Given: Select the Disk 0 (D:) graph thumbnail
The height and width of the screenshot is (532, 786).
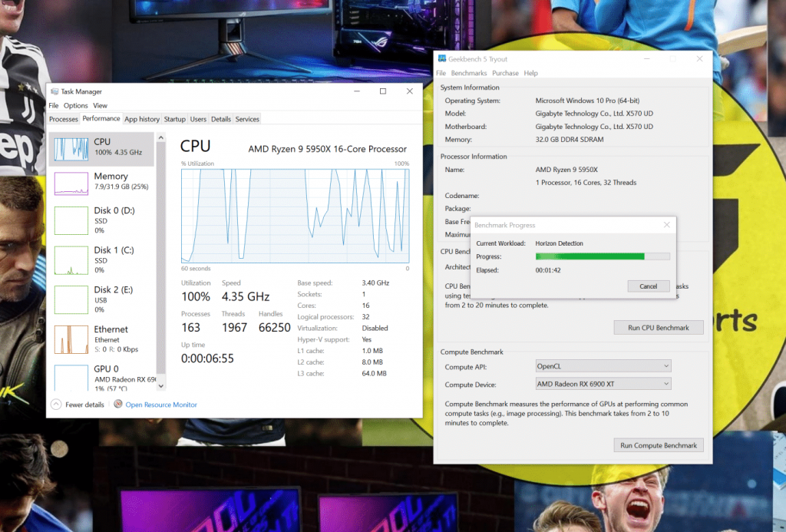Looking at the screenshot, I should click(71, 220).
